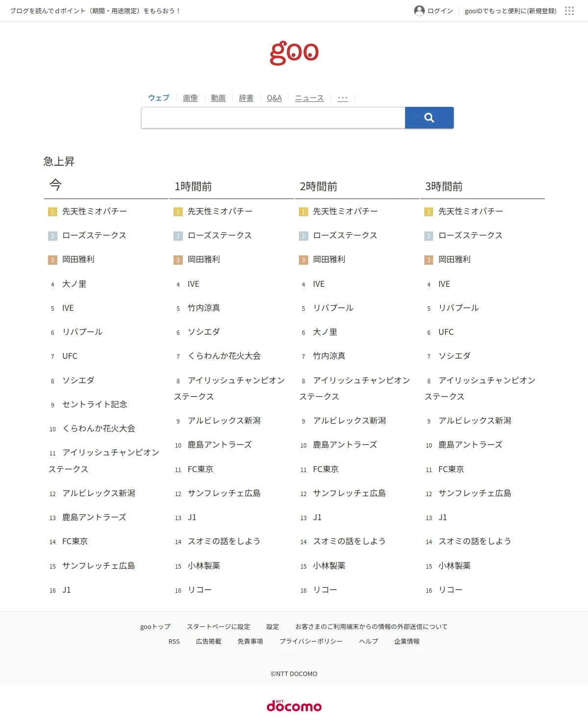Click the スタートページに設定 footer link
This screenshot has width=588, height=728.
219,627
